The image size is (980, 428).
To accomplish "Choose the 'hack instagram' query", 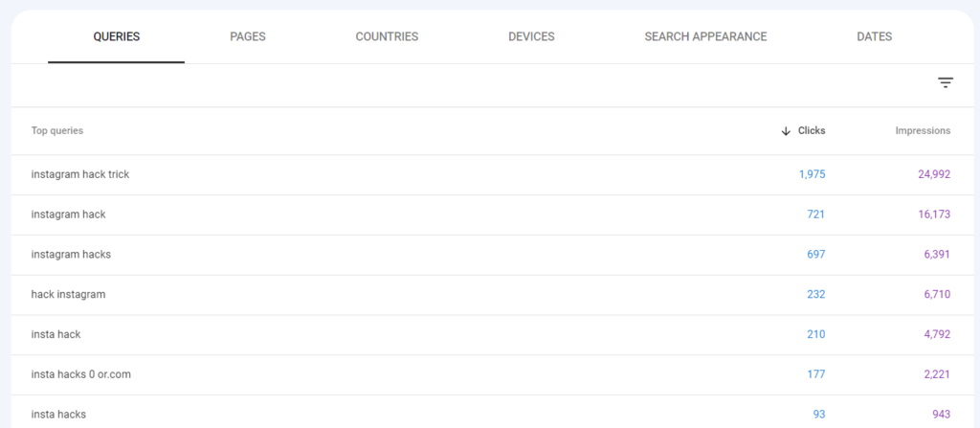I will [x=68, y=295].
